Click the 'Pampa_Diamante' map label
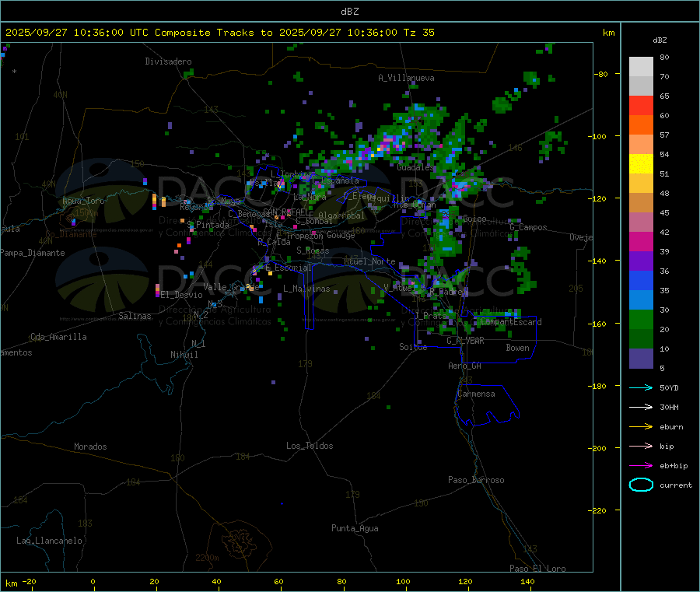The image size is (700, 592). (33, 253)
